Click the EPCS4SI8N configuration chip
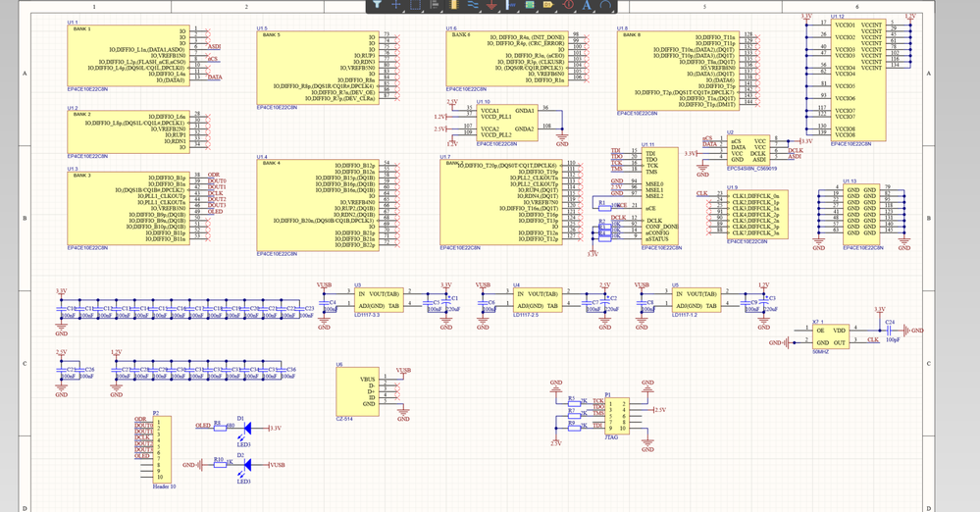The width and height of the screenshot is (980, 512). click(x=748, y=151)
